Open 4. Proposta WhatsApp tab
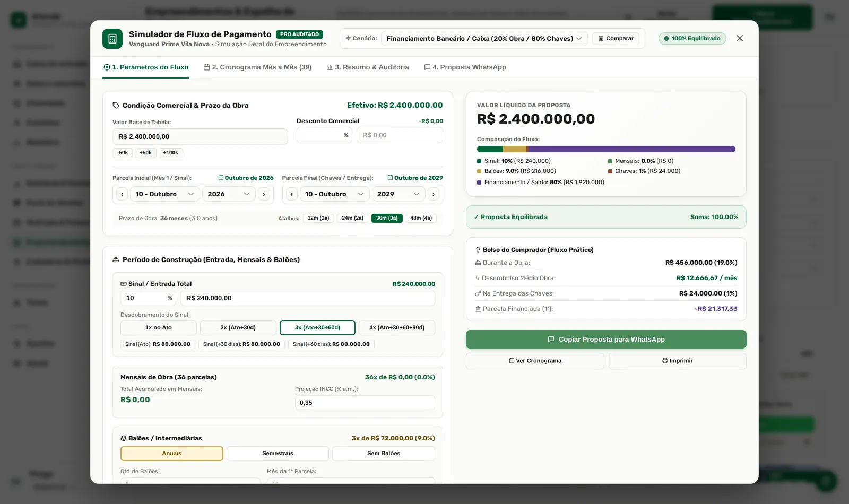Screen dimensions: 849x504 tap(465, 67)
